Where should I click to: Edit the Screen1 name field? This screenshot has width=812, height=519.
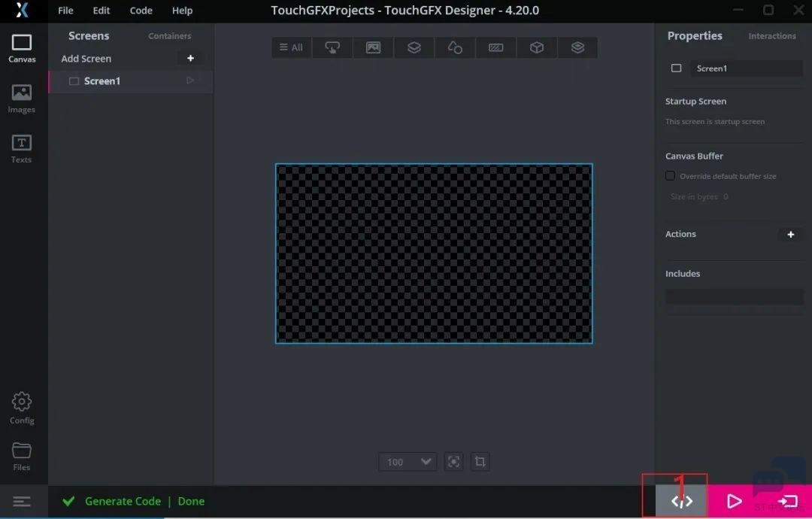pos(747,68)
